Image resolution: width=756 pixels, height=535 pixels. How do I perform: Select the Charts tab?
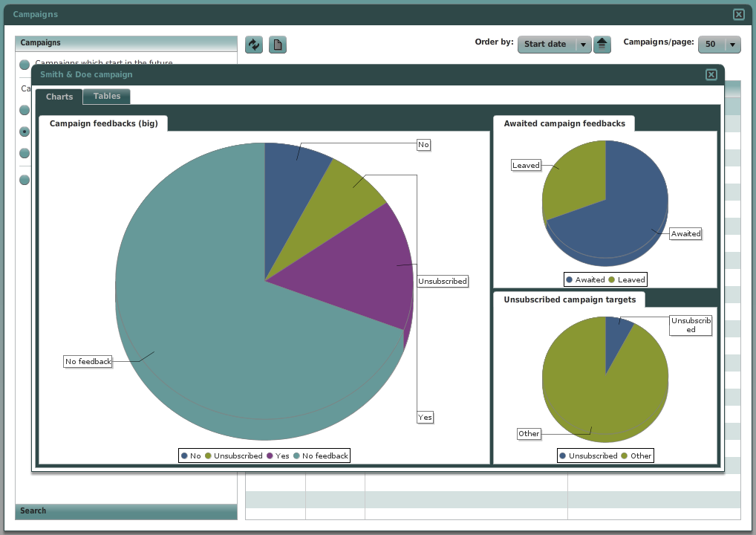click(x=59, y=96)
